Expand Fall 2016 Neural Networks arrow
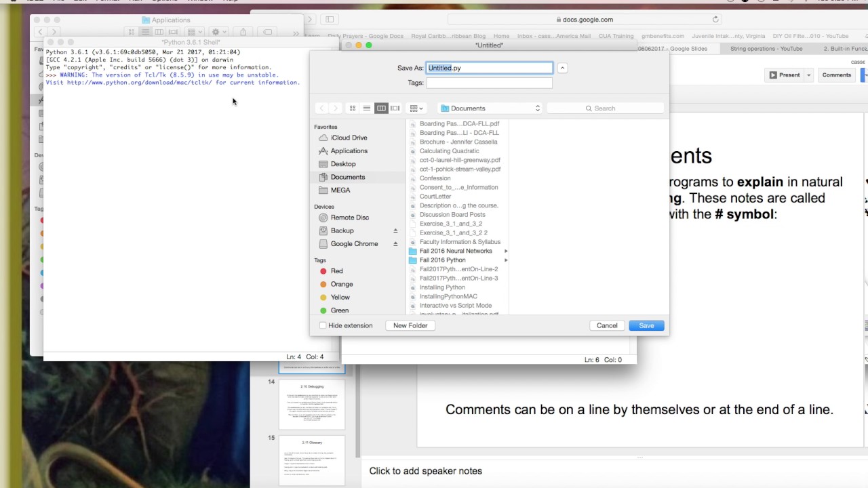This screenshot has width=868, height=488. tap(506, 251)
